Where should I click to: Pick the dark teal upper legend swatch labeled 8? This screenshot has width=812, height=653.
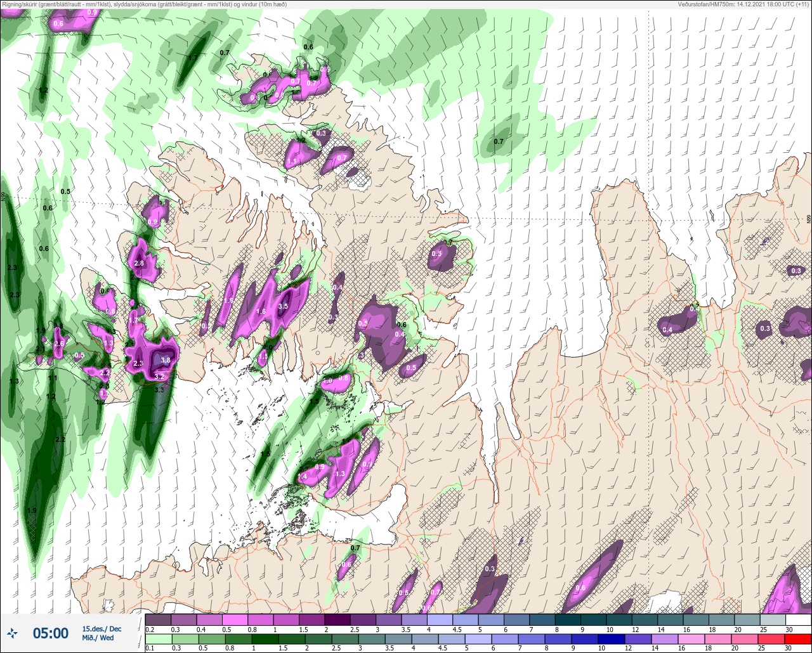click(x=568, y=619)
